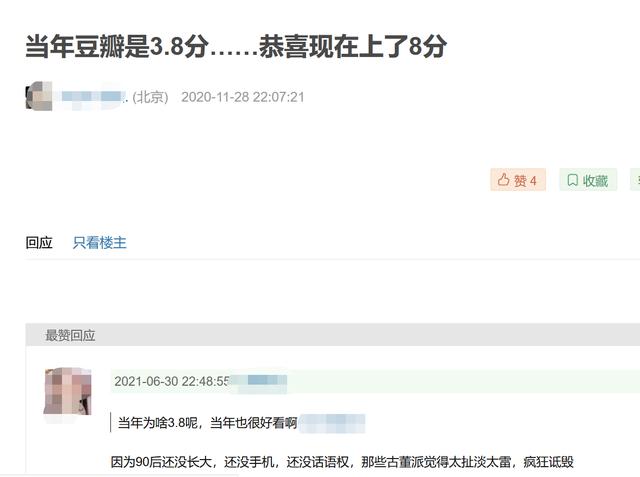Click the reply timestamp 2021-06-30 22:48:55

(171, 381)
